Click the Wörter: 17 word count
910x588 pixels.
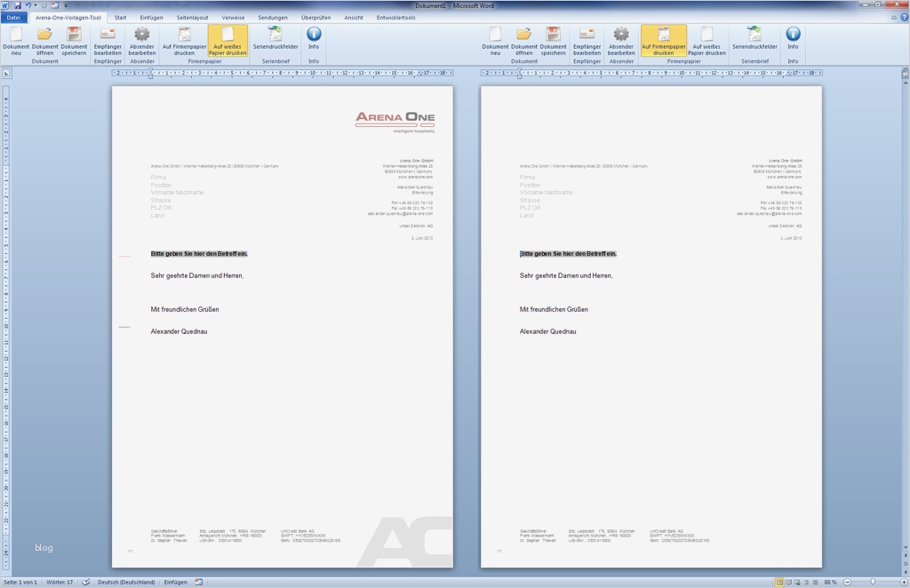[60, 582]
